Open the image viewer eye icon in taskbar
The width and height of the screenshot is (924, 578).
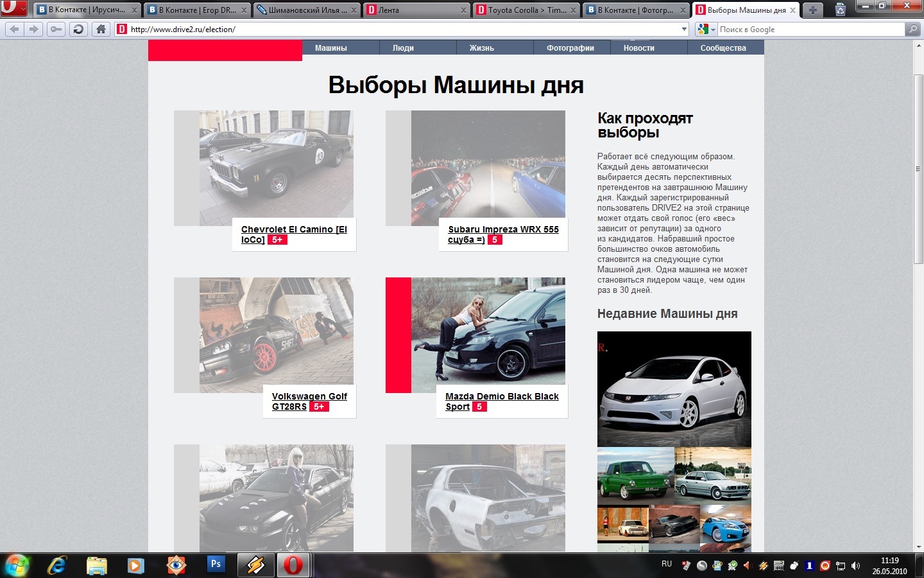pos(176,565)
